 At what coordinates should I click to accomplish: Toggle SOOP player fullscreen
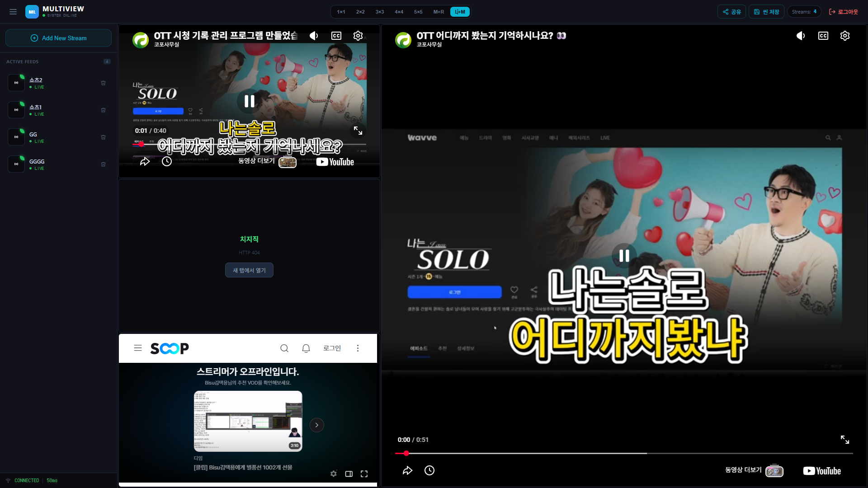click(364, 474)
